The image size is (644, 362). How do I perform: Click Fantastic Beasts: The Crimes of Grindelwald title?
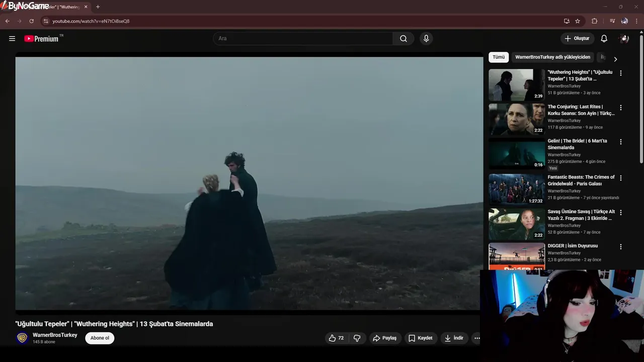[581, 180]
